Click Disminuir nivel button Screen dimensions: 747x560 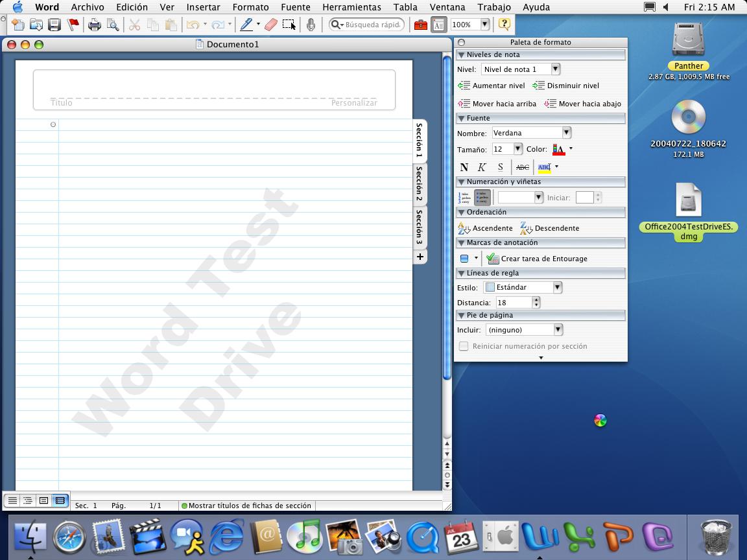pos(565,86)
